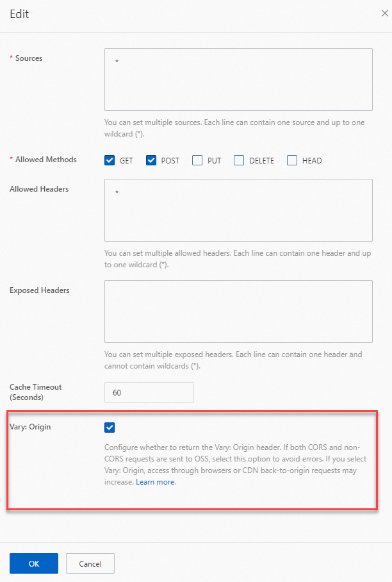Click the Cache Timeout (Seconds) label
This screenshot has width=392, height=582.
pos(36,392)
